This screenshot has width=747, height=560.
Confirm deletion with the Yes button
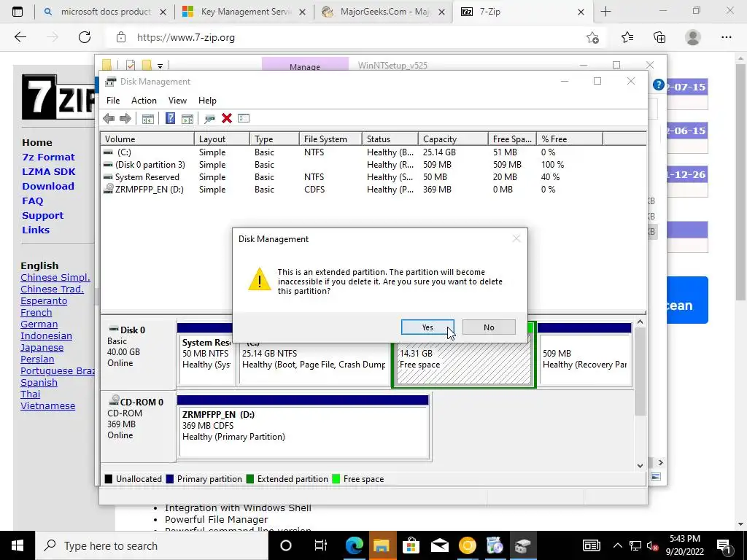427,327
